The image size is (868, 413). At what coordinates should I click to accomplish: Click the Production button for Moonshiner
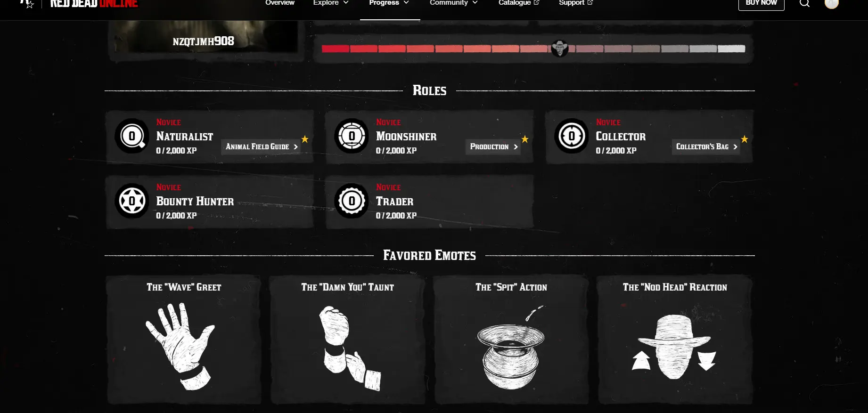pos(493,146)
